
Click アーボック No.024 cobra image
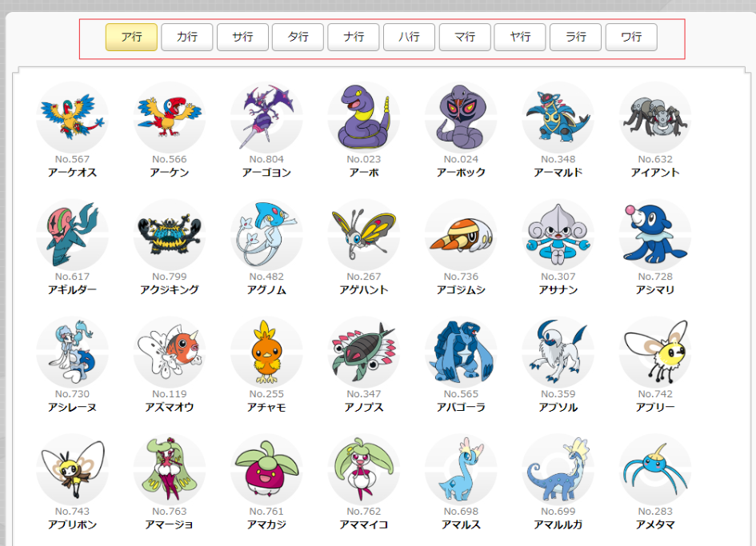461,118
